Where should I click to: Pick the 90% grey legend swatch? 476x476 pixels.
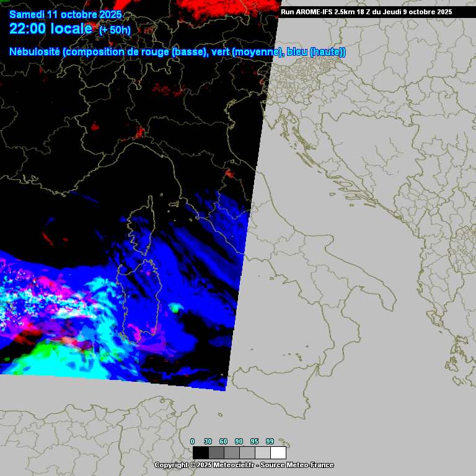coord(247,452)
